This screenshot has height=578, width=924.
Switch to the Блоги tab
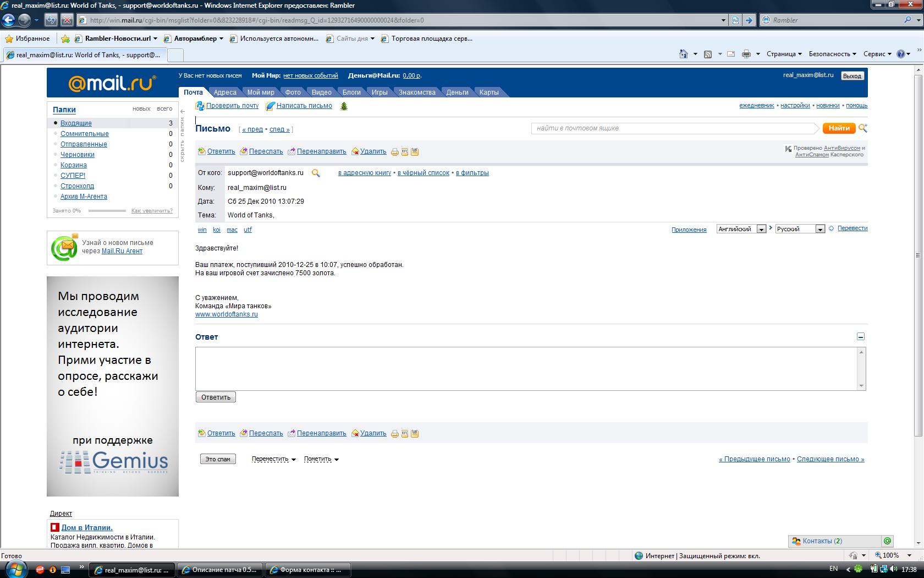[x=351, y=92]
